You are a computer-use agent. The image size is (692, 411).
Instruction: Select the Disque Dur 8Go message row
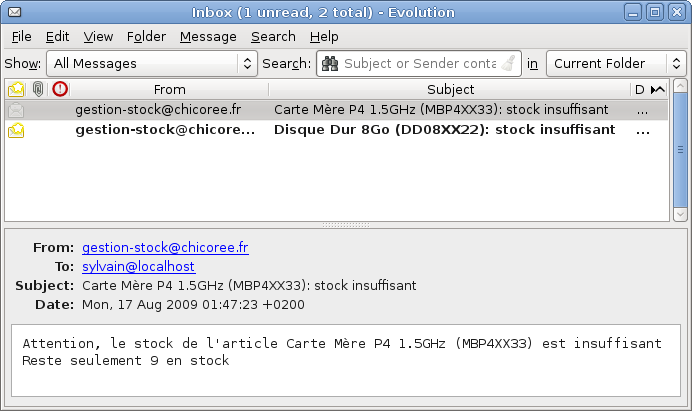click(x=337, y=130)
